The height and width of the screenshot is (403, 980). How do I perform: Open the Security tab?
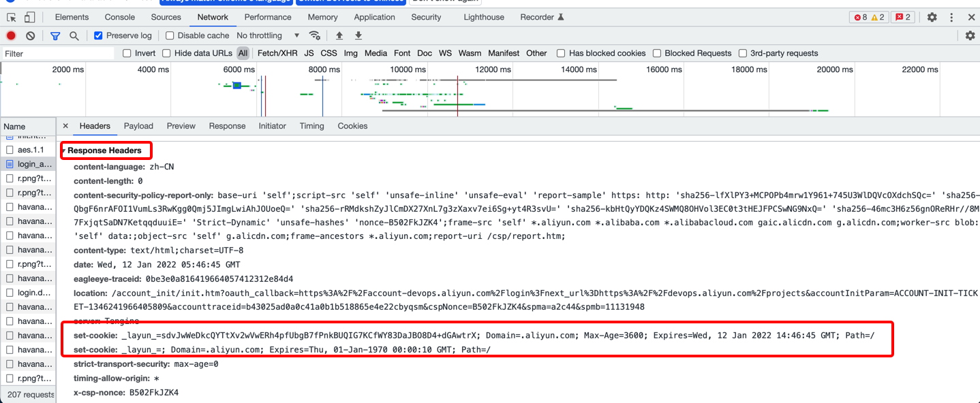426,17
